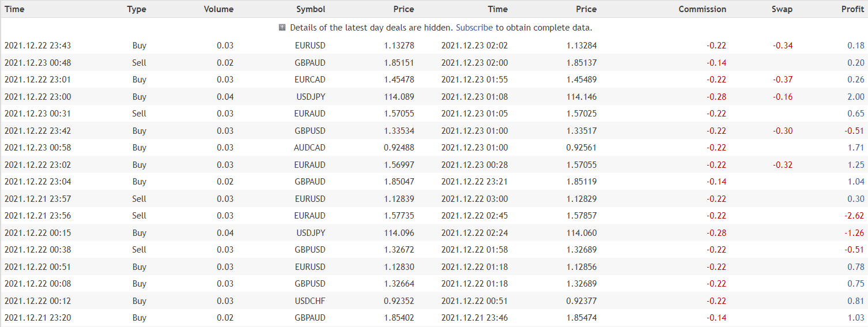Select the USDCHF symbol cell
Viewport: 868px width, 327px height.
311,301
